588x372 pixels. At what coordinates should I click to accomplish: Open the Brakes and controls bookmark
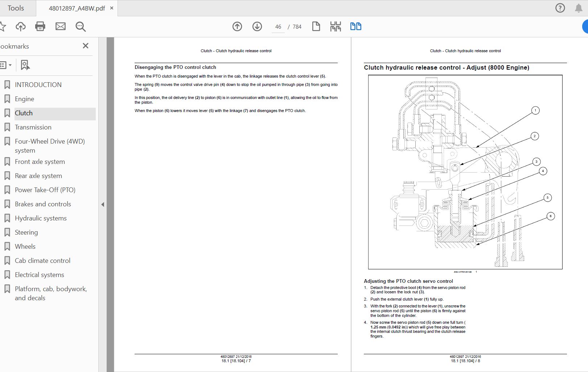pyautogui.click(x=43, y=204)
